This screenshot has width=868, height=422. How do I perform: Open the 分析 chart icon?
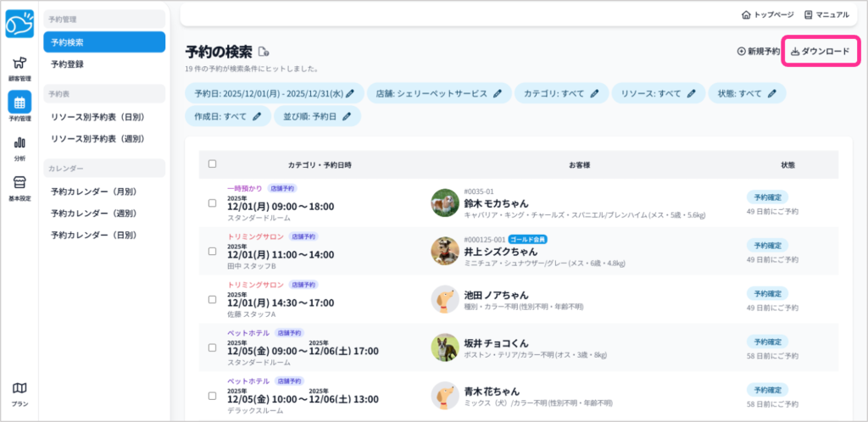pos(19,147)
